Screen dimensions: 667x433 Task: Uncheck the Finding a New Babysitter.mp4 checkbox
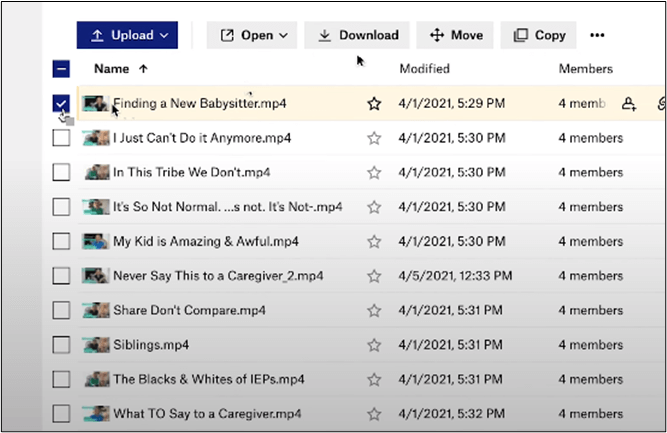pyautogui.click(x=61, y=104)
